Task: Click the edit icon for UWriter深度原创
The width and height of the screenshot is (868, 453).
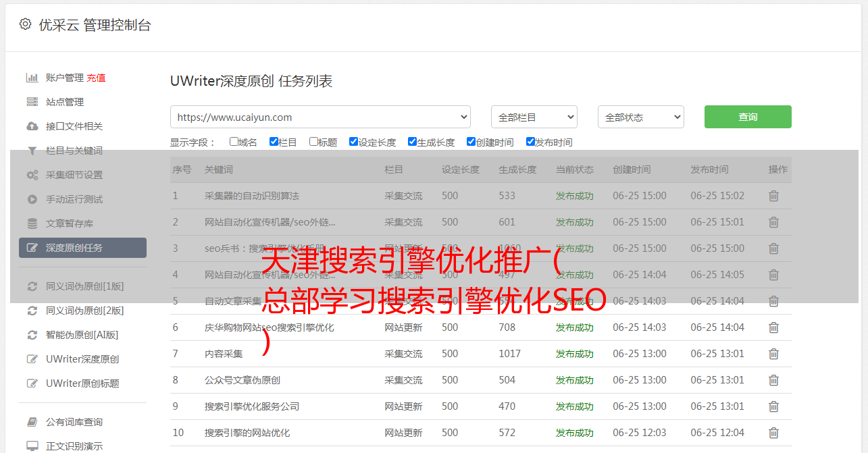Action: 32,359
